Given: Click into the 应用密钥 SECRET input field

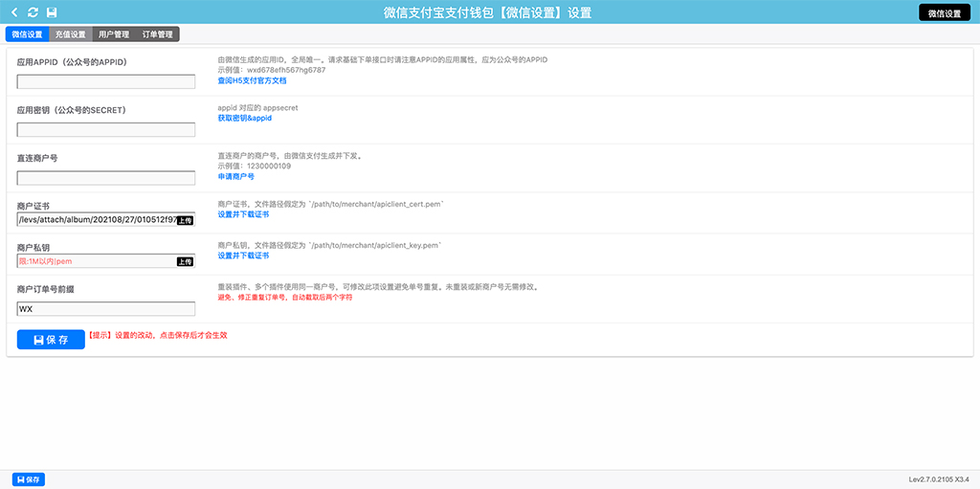Looking at the screenshot, I should [106, 130].
